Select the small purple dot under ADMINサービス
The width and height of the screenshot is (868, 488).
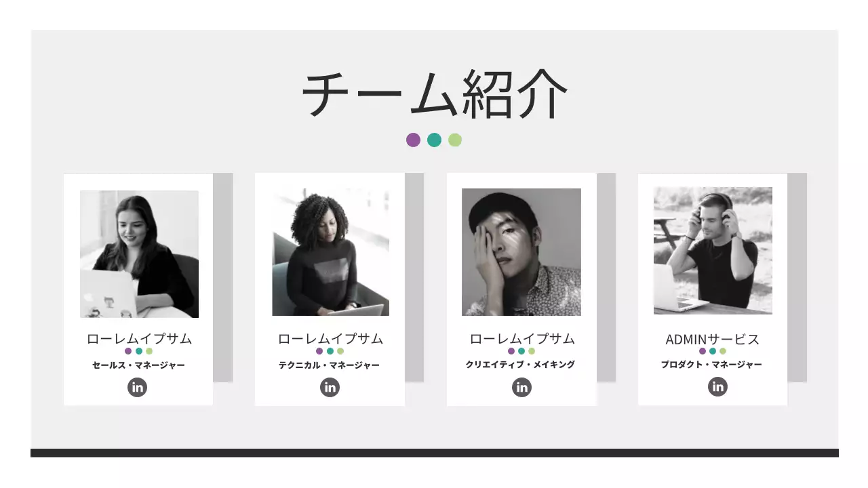point(703,351)
